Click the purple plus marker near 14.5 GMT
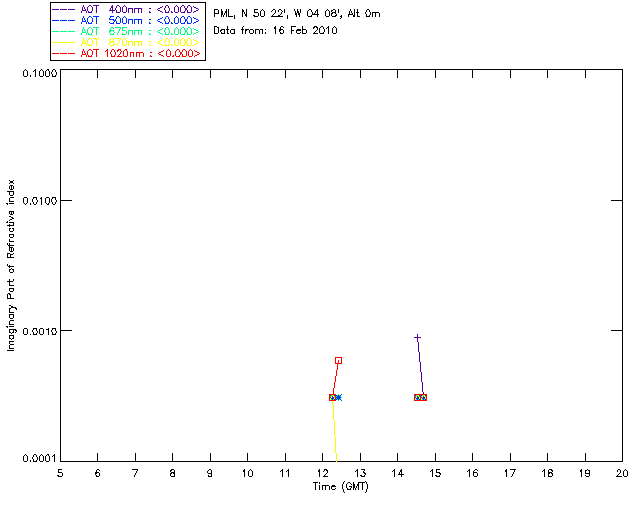The height and width of the screenshot is (512, 640). coord(417,337)
